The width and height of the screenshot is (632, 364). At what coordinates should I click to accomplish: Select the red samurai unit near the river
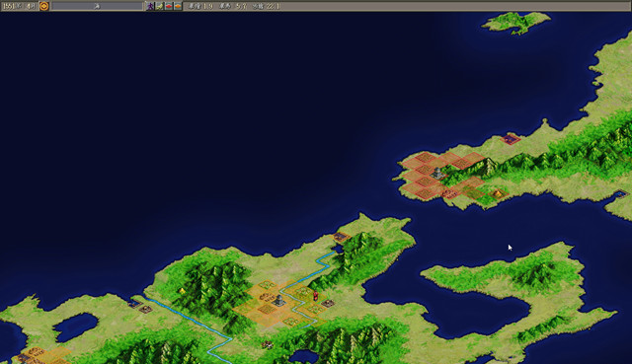[x=315, y=296]
